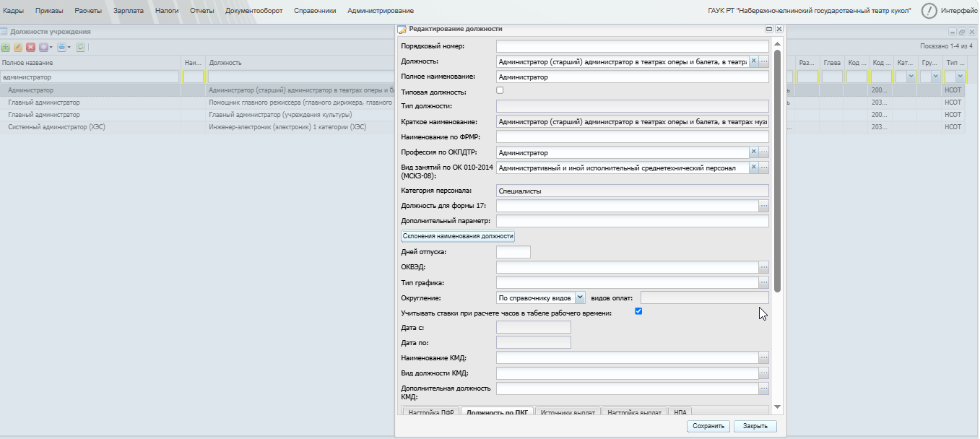Click the Интерфейс exclamation circle icon

coord(929,11)
